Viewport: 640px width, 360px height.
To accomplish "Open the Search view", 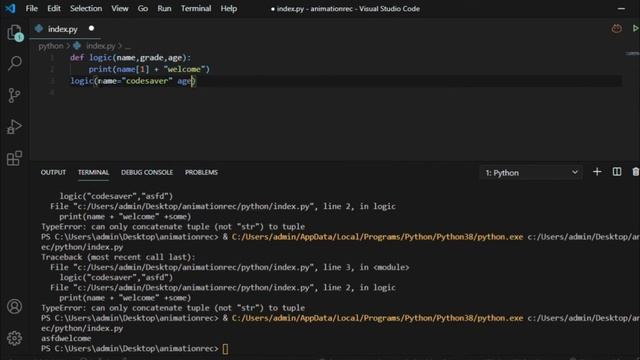I will pos(15,63).
